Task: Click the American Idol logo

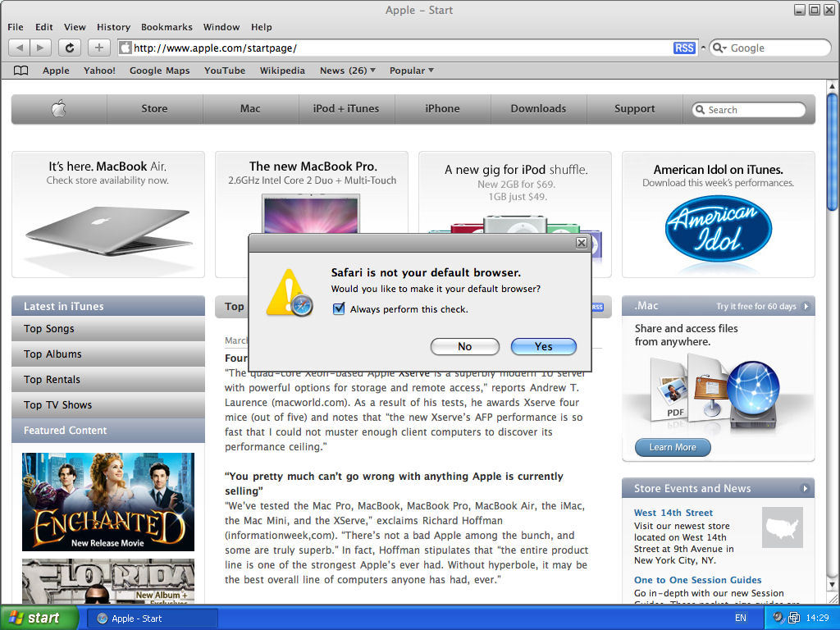Action: pos(718,229)
